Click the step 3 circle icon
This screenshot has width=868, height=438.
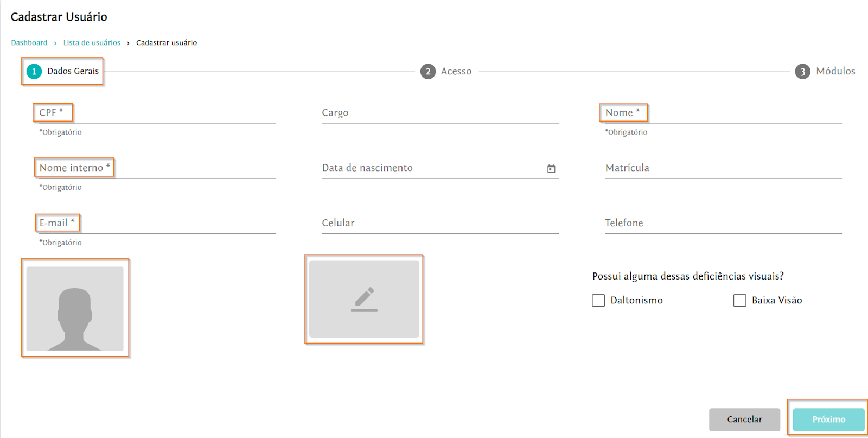(x=802, y=72)
